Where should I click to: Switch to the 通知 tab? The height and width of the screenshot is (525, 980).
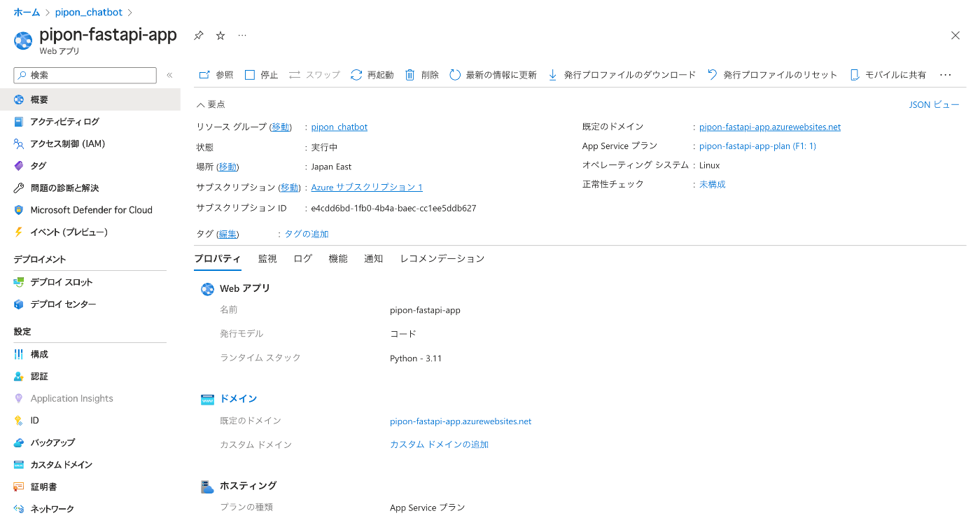point(374,258)
